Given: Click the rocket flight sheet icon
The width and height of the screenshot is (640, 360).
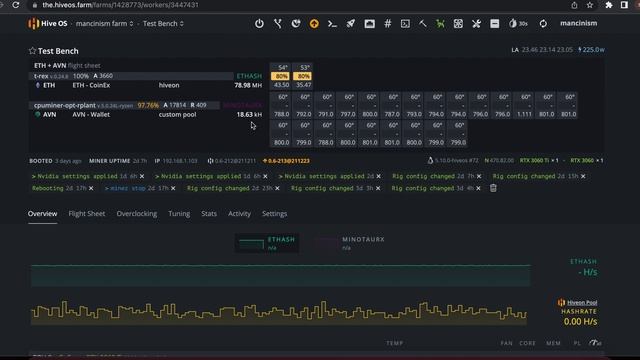Looking at the screenshot, I should point(351,24).
